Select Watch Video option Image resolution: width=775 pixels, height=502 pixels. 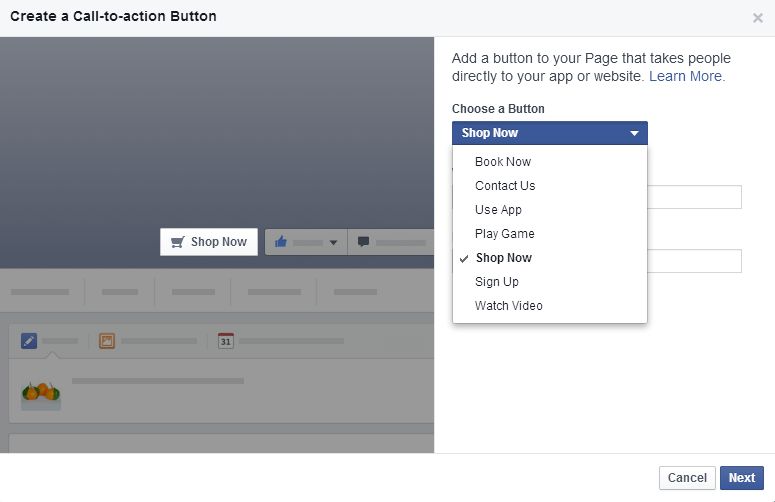508,306
